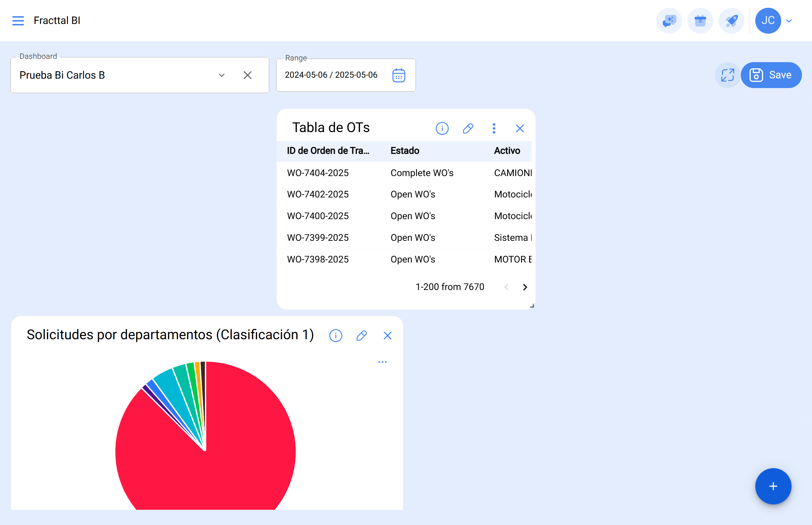The image size is (812, 525).
Task: Save the dashboard
Action: point(771,75)
